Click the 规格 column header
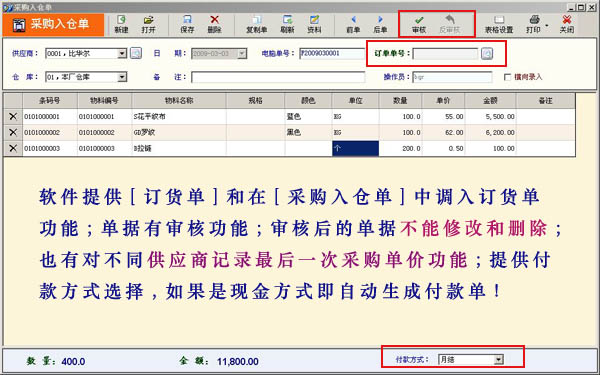 pos(255,101)
